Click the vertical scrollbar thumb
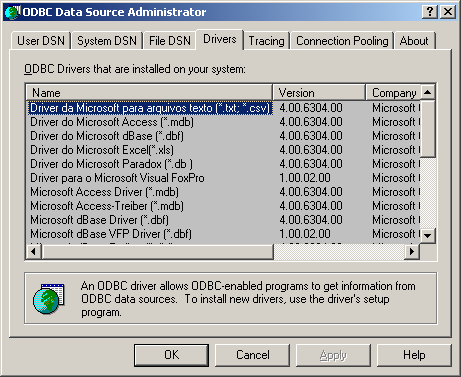Image resolution: width=461 pixels, height=377 pixels. (428, 128)
